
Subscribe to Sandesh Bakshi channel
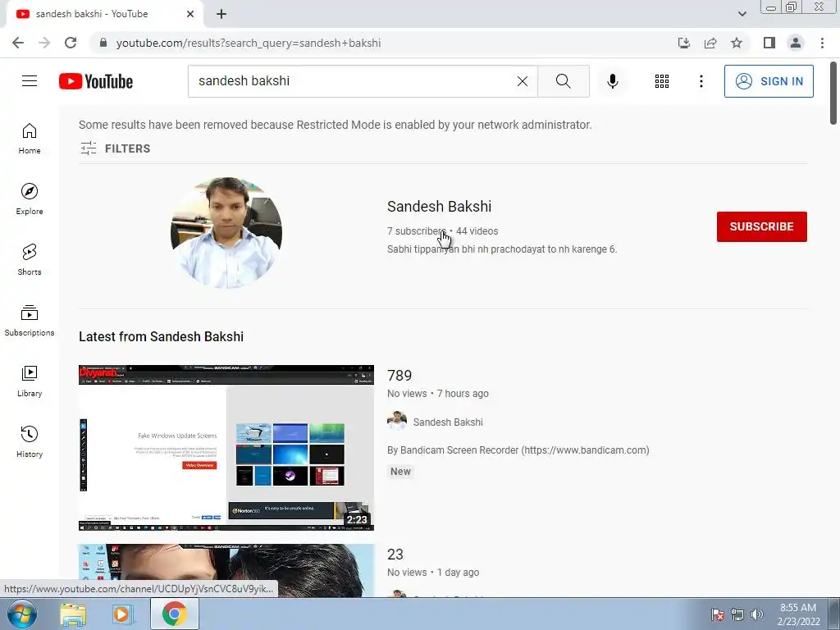(x=762, y=226)
